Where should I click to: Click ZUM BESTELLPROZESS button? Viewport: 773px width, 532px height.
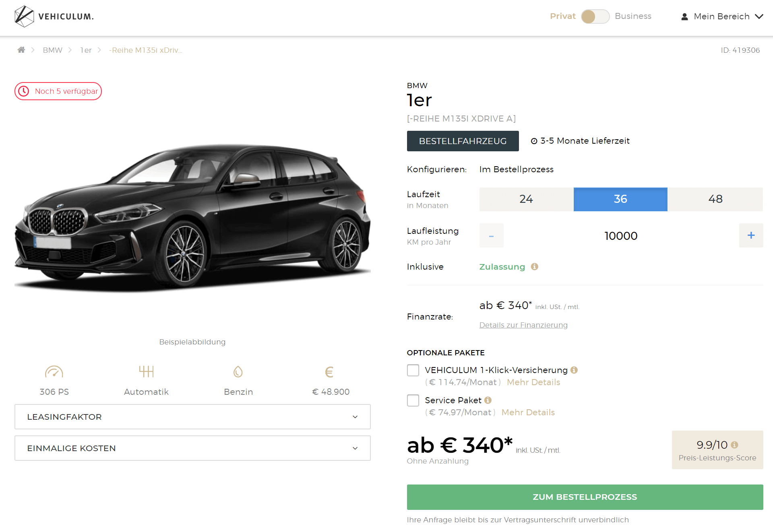click(x=585, y=497)
